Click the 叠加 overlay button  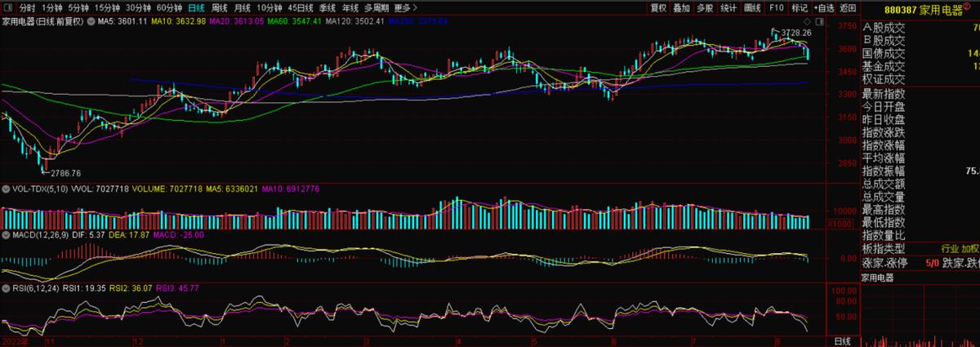click(x=682, y=7)
